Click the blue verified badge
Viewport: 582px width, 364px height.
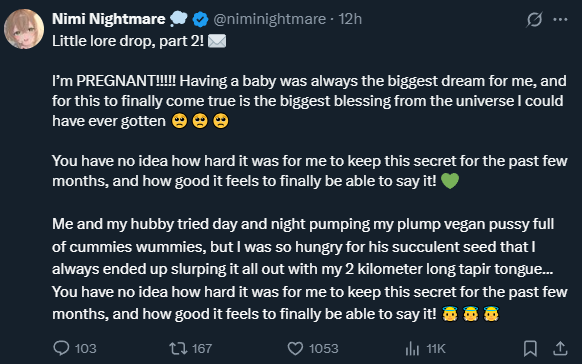[200, 19]
